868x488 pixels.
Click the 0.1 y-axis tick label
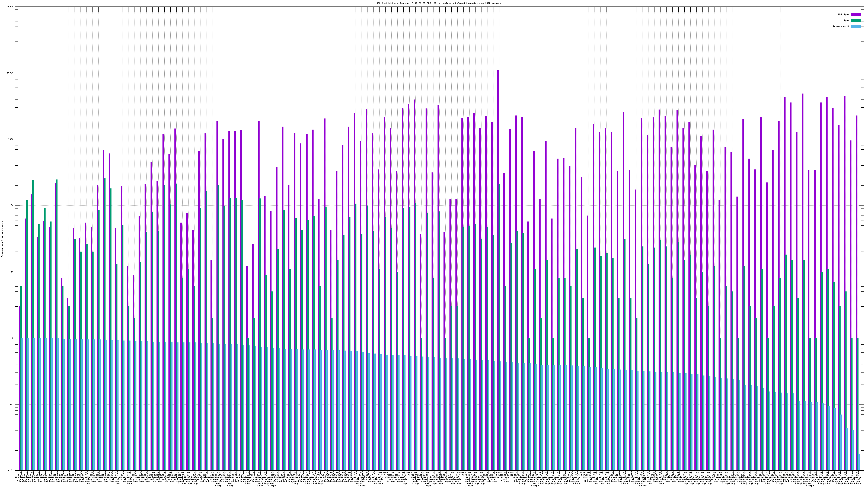12,404
